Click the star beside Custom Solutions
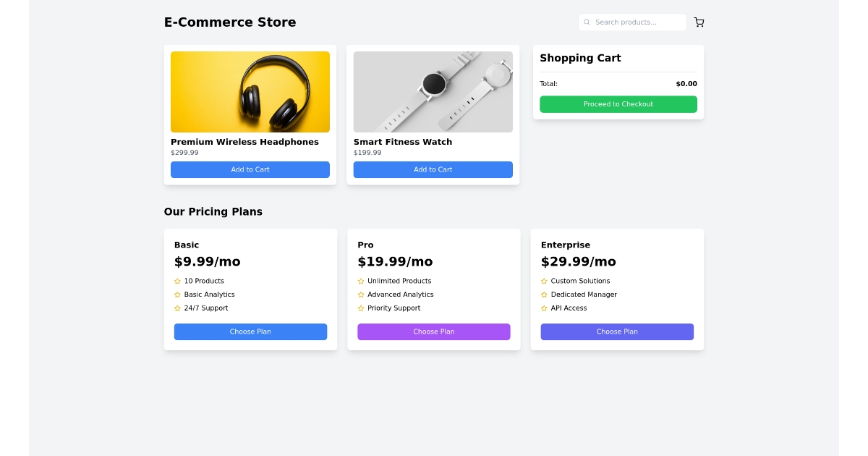 (x=544, y=281)
